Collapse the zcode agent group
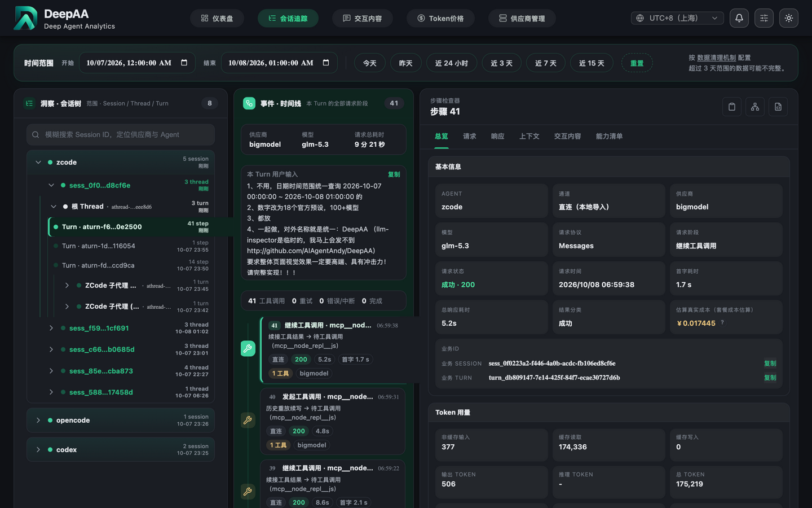 tap(38, 163)
